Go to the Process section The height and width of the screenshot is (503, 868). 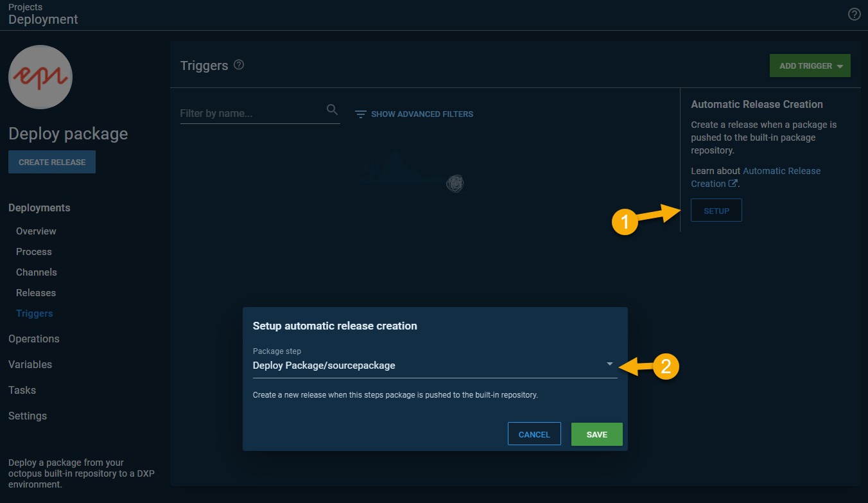[x=34, y=252]
